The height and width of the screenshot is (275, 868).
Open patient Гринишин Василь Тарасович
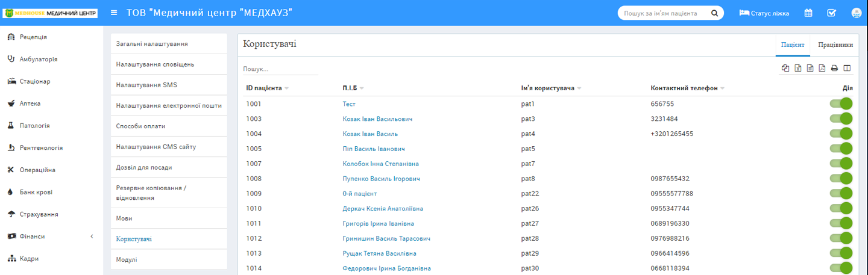coord(386,239)
